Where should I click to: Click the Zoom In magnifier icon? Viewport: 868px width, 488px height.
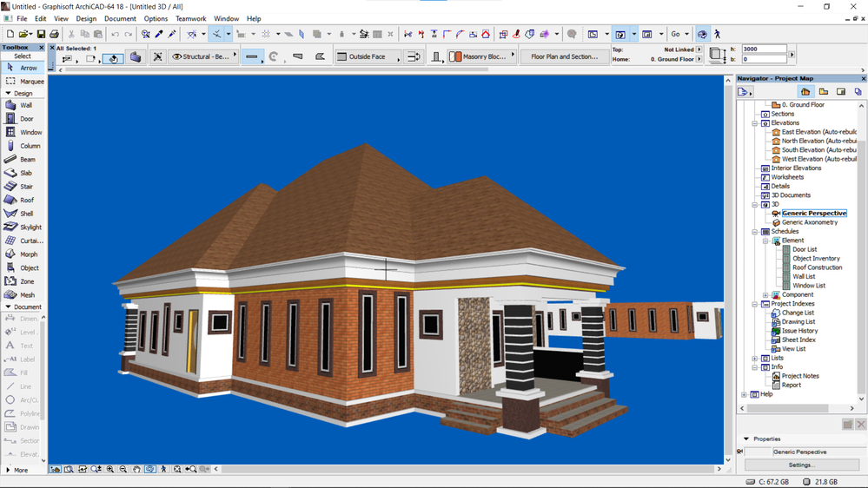click(109, 469)
